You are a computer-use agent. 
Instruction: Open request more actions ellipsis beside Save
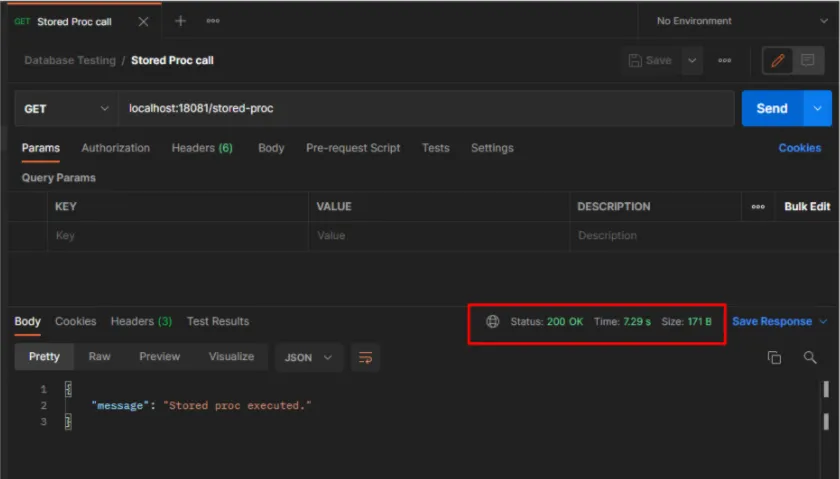pyautogui.click(x=724, y=61)
